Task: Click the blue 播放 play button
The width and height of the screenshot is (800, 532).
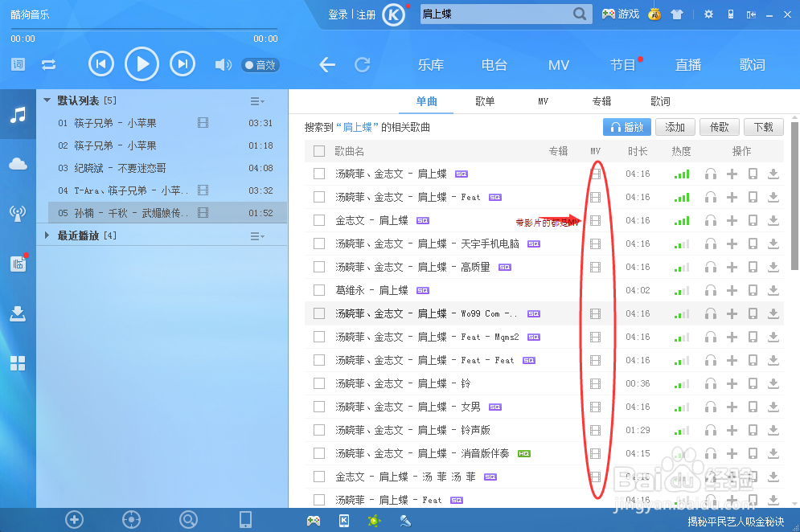Action: coord(626,126)
